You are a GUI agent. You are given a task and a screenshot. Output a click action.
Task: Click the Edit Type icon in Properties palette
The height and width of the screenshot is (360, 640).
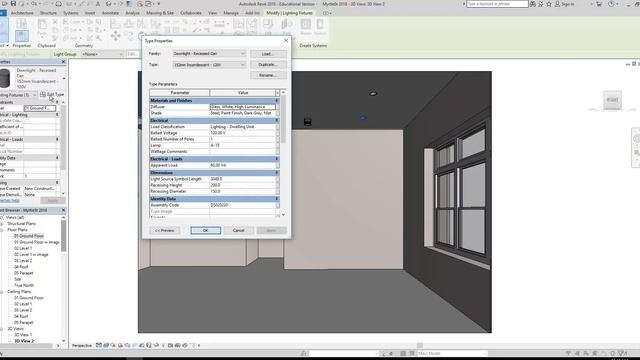[43, 95]
